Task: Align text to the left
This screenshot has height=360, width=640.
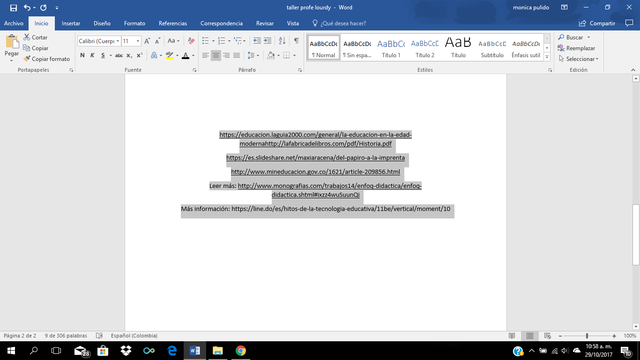Action: click(205, 56)
